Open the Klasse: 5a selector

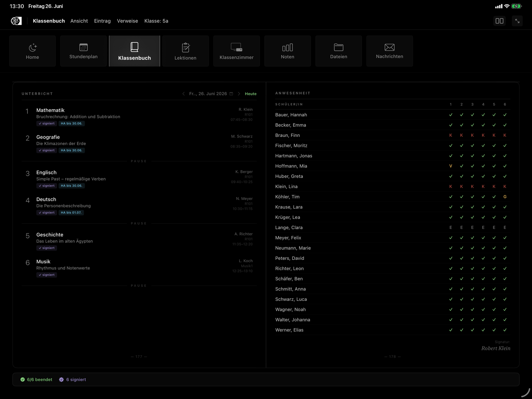[x=156, y=21]
